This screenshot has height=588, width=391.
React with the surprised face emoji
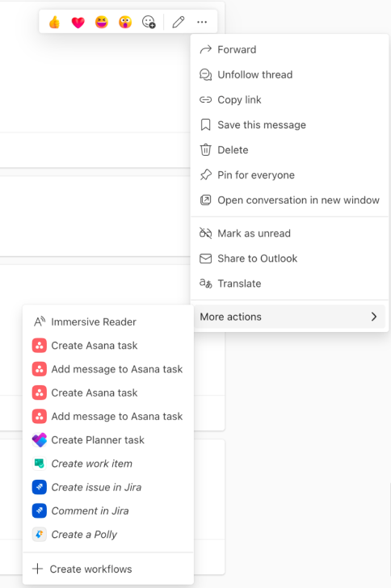125,23
